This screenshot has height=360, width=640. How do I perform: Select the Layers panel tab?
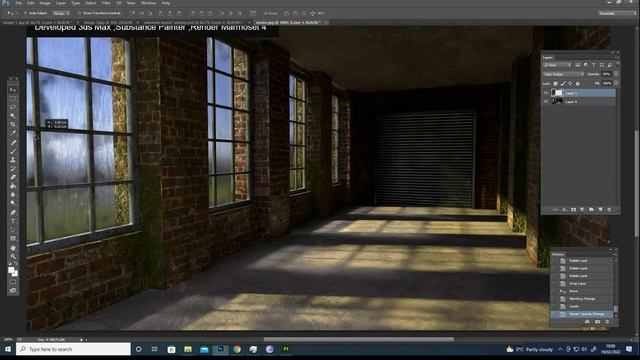548,57
